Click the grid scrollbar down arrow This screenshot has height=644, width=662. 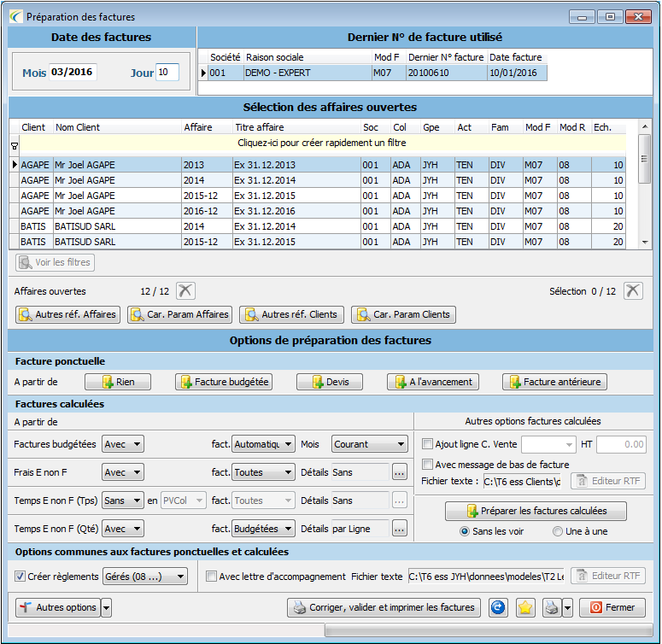pos(645,243)
